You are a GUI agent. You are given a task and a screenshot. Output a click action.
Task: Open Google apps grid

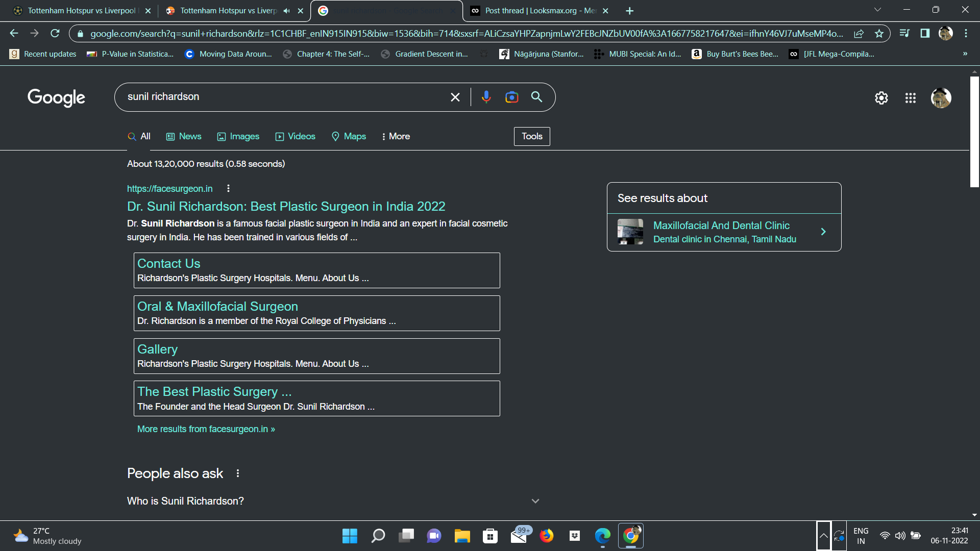pyautogui.click(x=911, y=98)
